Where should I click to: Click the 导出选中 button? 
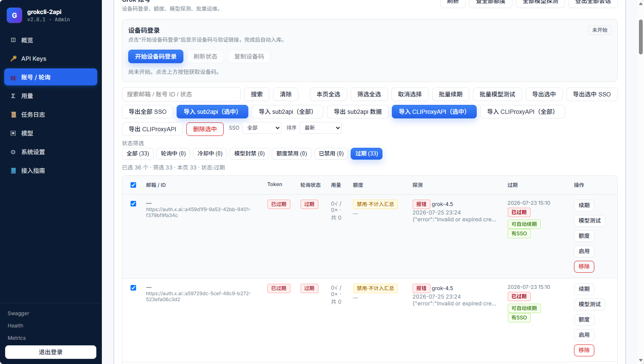(x=544, y=94)
